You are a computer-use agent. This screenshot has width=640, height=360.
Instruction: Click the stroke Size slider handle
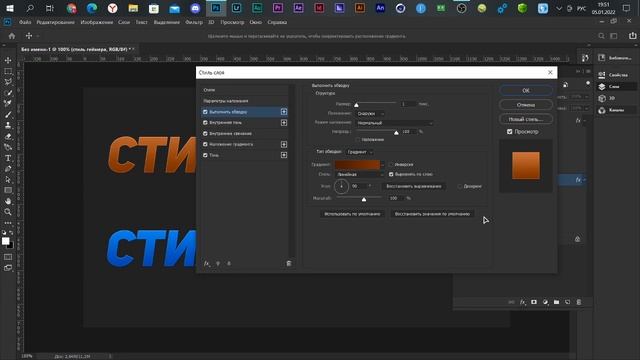tap(356, 105)
